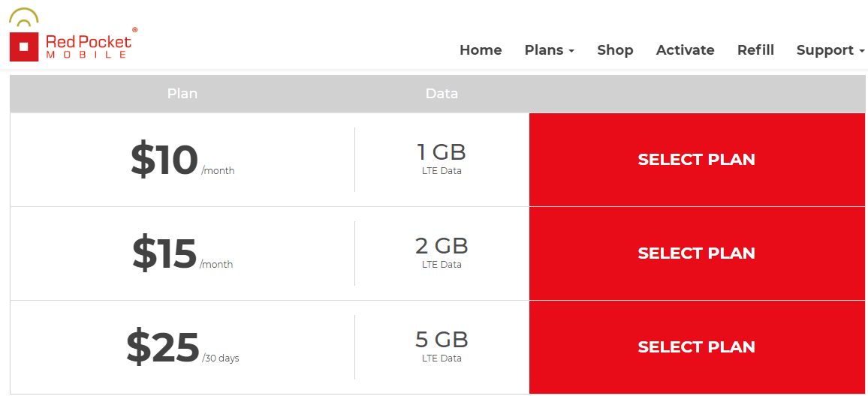Open the Activate page
The image size is (868, 396).
[685, 50]
